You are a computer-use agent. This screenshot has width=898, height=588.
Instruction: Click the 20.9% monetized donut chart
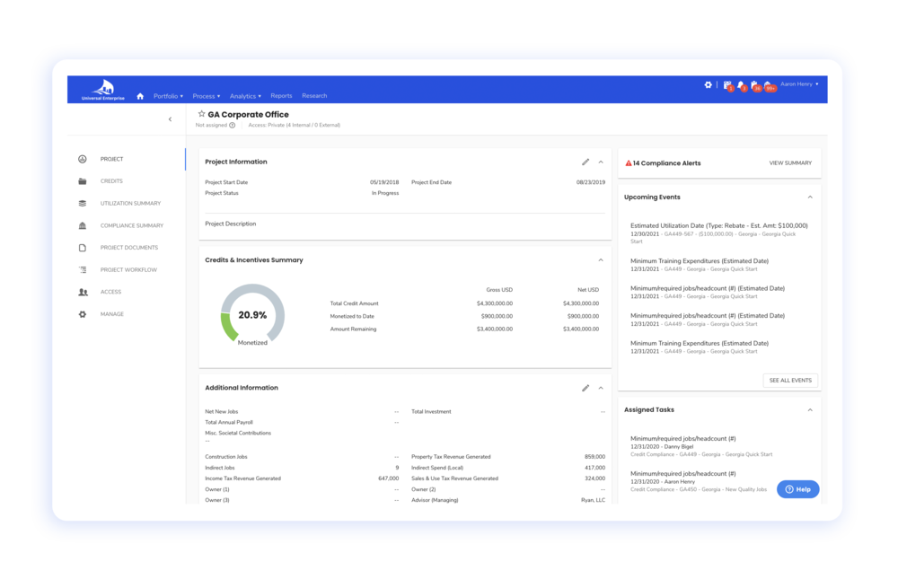tap(252, 315)
